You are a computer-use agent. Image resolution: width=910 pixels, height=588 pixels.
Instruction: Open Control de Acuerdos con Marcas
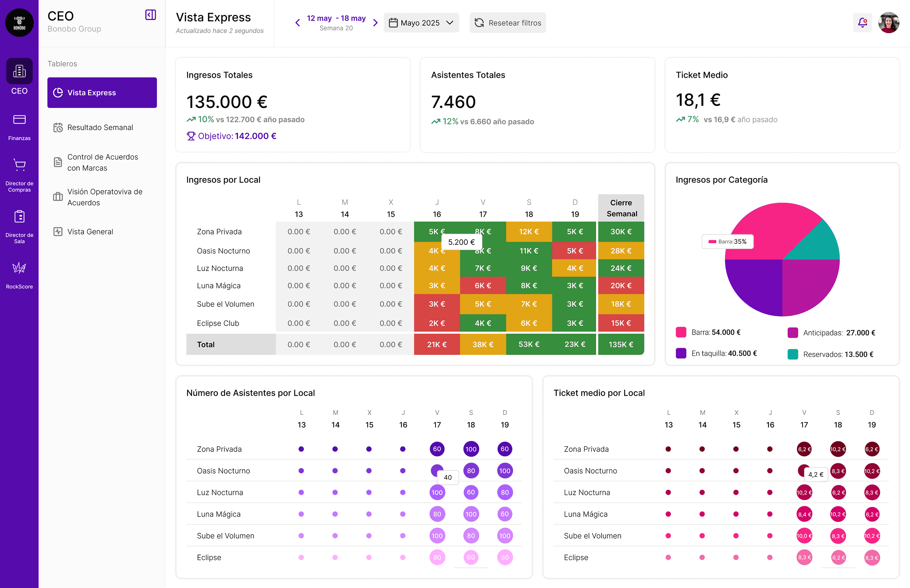pyautogui.click(x=102, y=162)
